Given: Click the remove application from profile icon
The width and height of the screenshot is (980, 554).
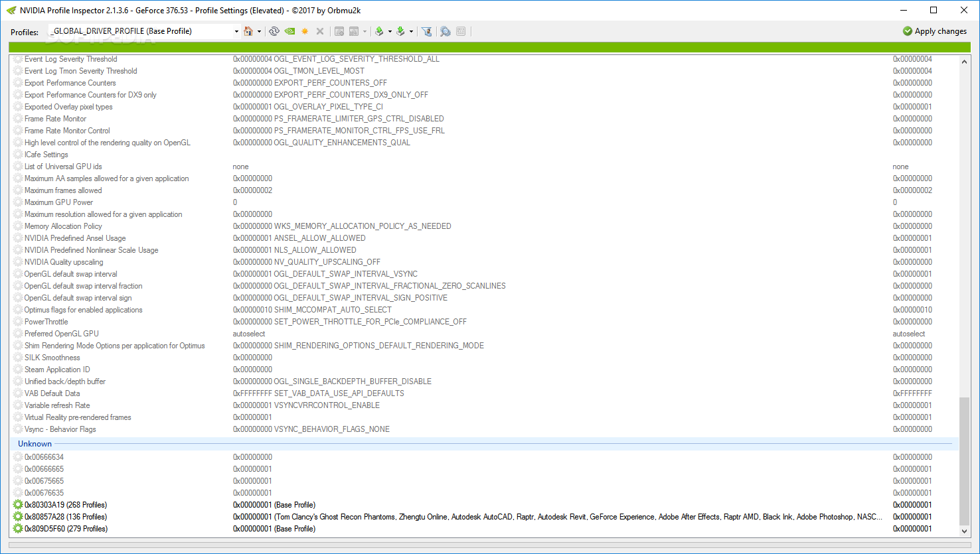Looking at the screenshot, I should (x=354, y=31).
